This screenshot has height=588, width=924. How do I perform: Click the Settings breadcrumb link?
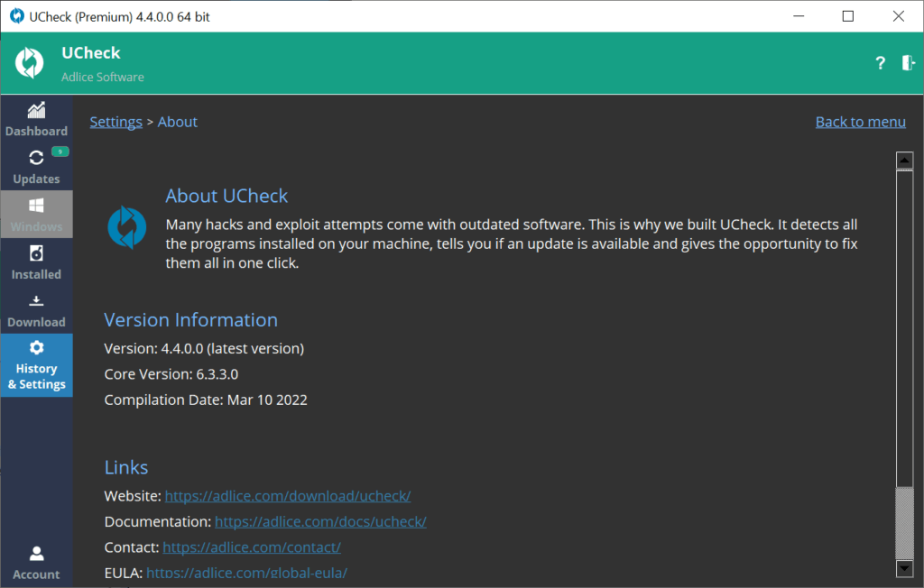115,122
